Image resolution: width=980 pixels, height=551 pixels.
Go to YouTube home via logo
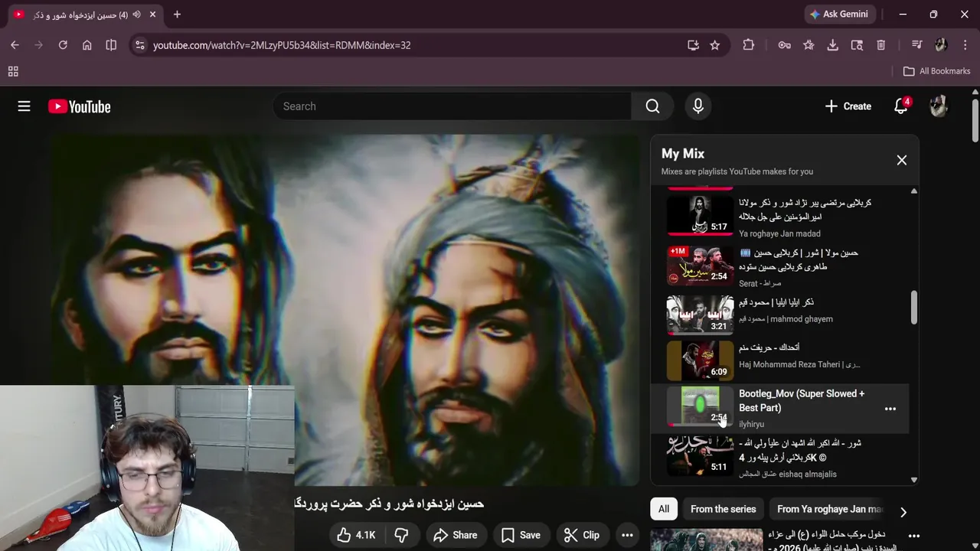[x=80, y=106]
